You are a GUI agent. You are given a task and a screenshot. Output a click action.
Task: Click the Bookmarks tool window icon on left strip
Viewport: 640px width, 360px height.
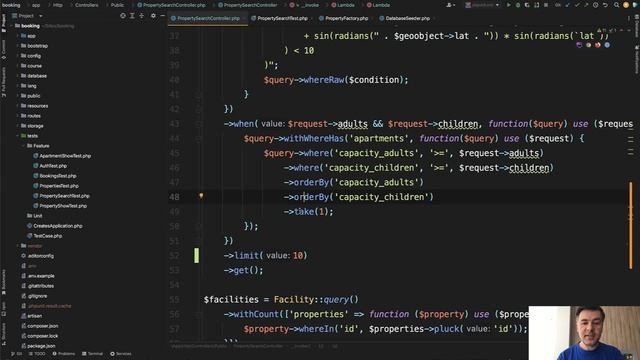(x=4, y=282)
